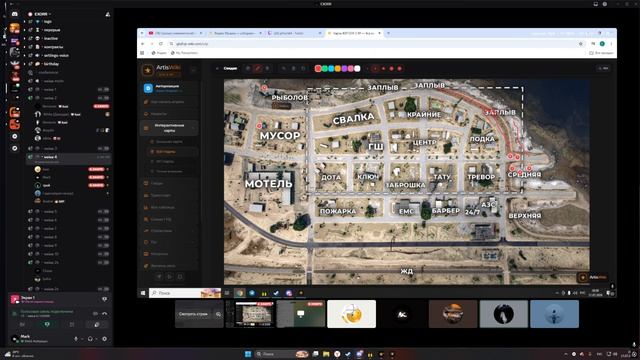Viewport: 640px width, 360px height.
Task: Open the СХЭМ server dropdown menu
Action: [x=41, y=14]
